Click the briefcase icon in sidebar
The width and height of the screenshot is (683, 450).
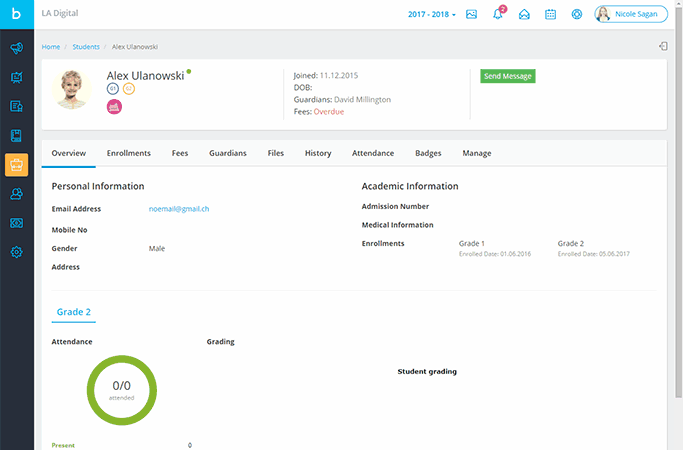tap(16, 165)
